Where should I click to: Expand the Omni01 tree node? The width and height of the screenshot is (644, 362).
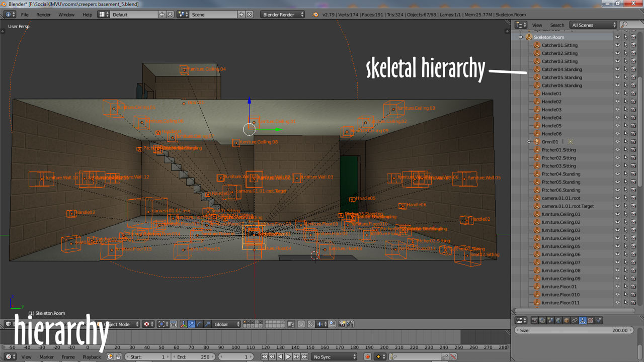coord(529,142)
